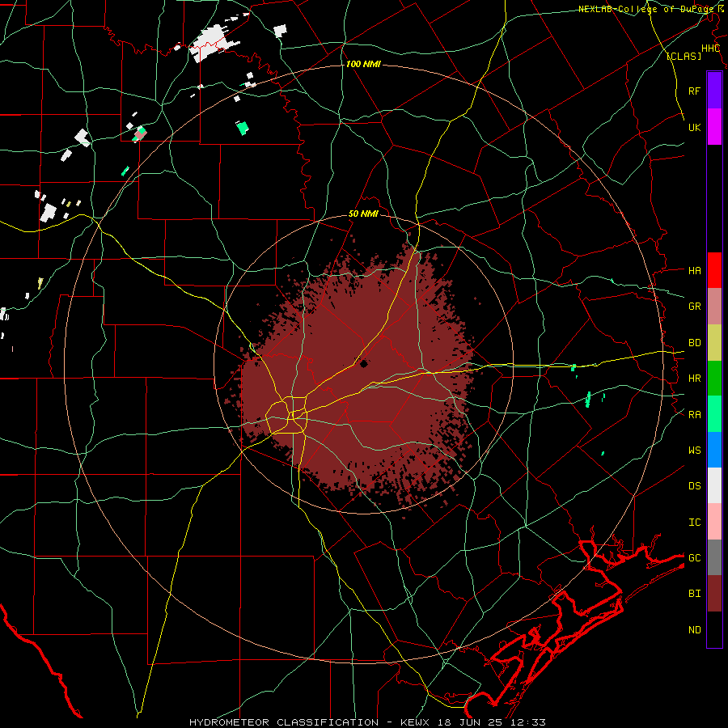This screenshot has width=728, height=728.
Task: Click the 'RA' legend label text
Action: [694, 415]
